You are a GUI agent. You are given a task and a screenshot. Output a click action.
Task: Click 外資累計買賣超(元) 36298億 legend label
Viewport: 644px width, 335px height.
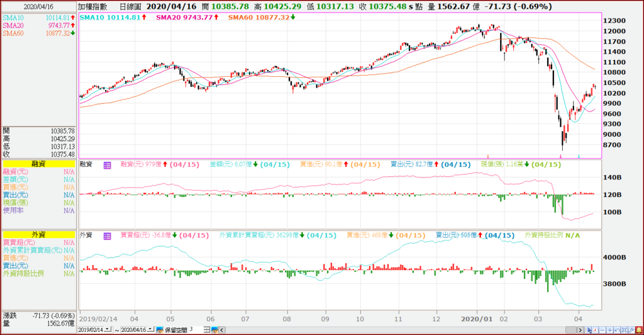click(277, 236)
